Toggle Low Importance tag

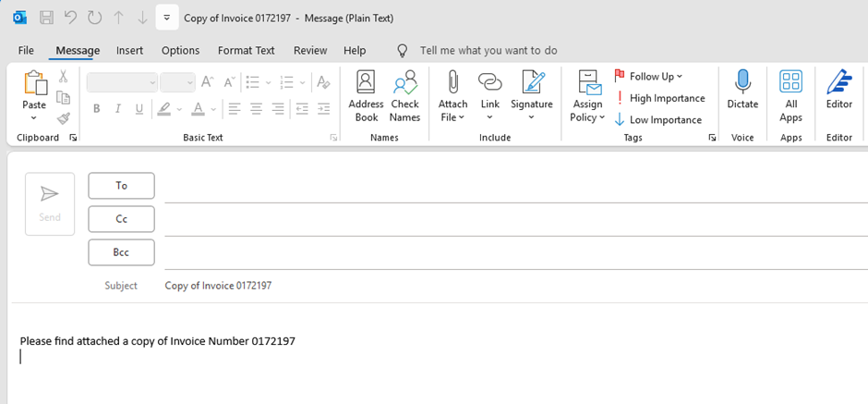657,119
